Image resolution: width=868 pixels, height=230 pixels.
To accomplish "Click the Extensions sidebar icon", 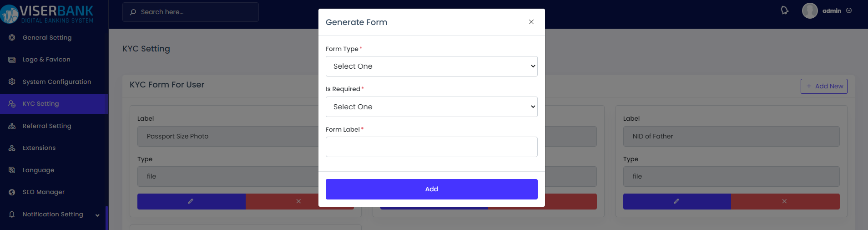I will coord(12,148).
